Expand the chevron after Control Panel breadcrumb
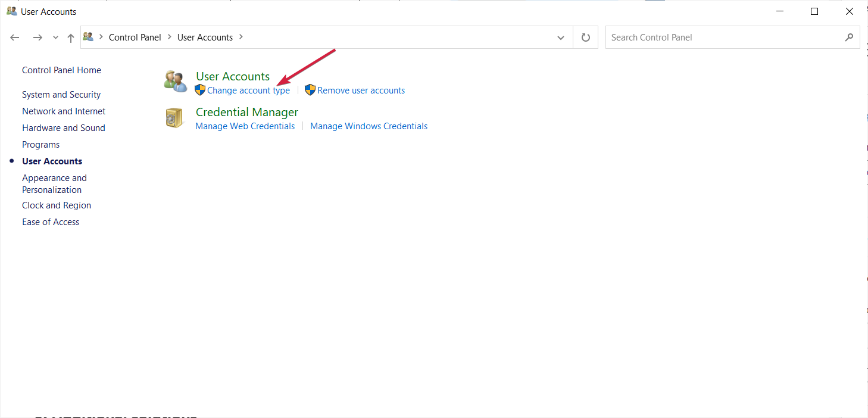The width and height of the screenshot is (868, 418). (x=170, y=37)
